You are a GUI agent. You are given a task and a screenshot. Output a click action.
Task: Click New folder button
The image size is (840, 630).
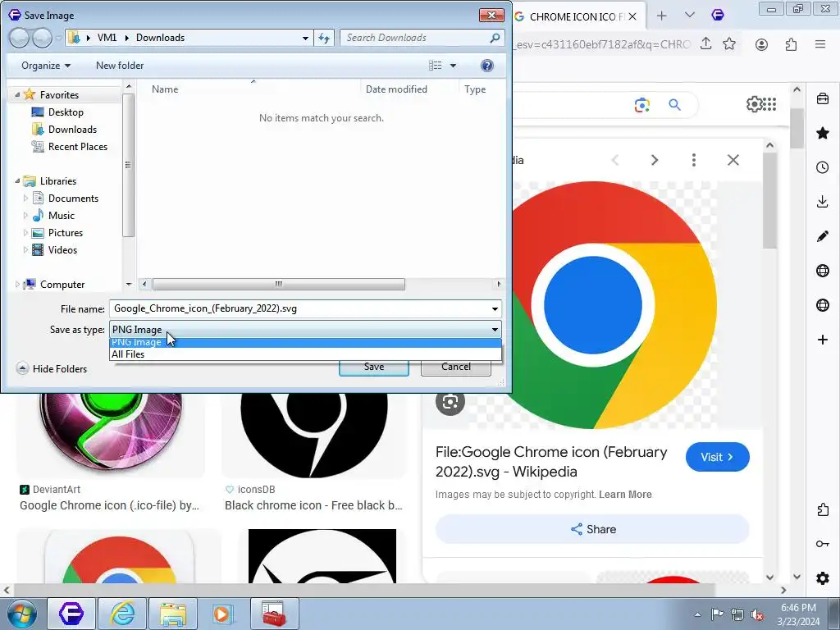click(120, 66)
